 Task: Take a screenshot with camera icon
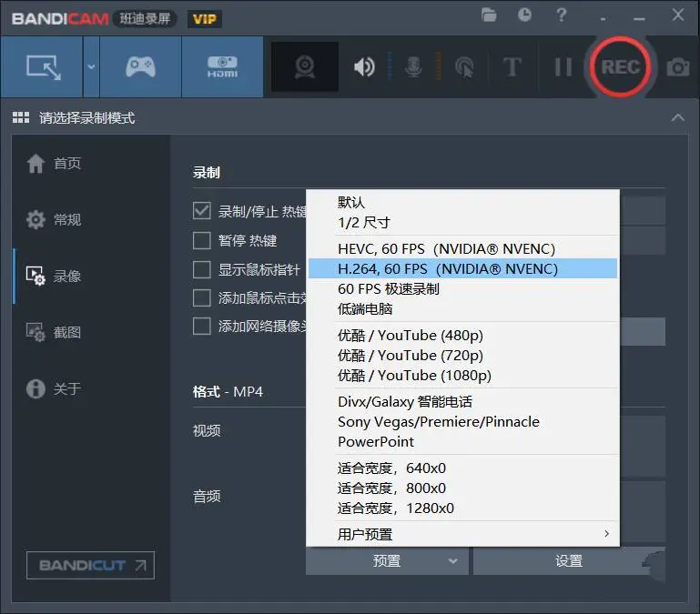(677, 67)
